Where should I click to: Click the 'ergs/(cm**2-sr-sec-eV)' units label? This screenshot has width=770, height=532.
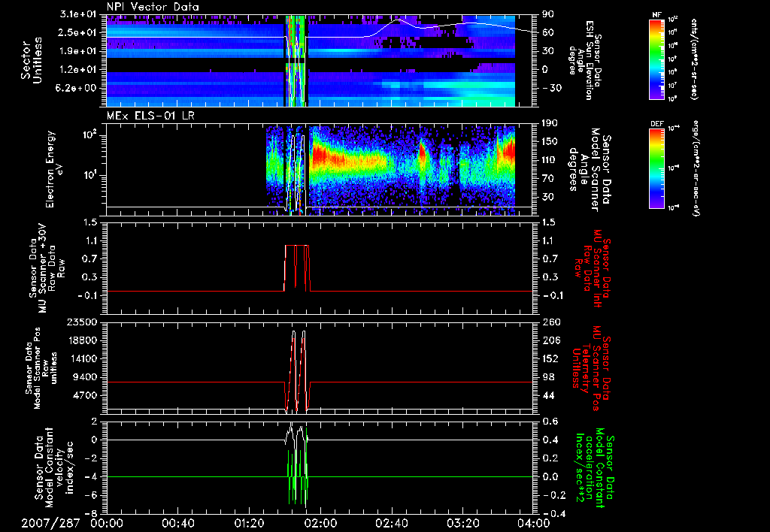tap(696, 169)
